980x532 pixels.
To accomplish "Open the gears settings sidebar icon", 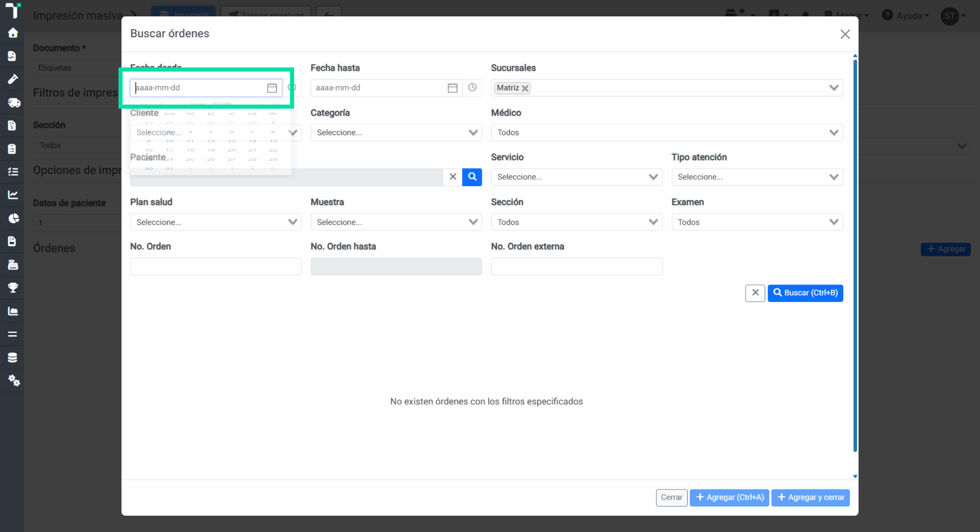I will [14, 381].
